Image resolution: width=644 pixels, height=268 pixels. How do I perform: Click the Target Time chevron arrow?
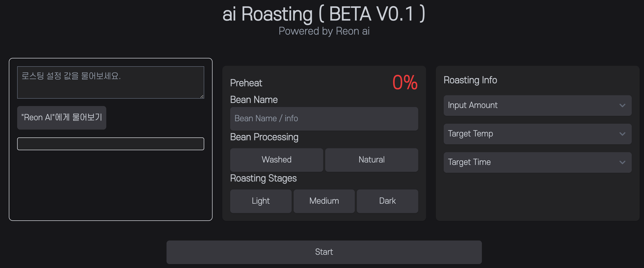[622, 162]
